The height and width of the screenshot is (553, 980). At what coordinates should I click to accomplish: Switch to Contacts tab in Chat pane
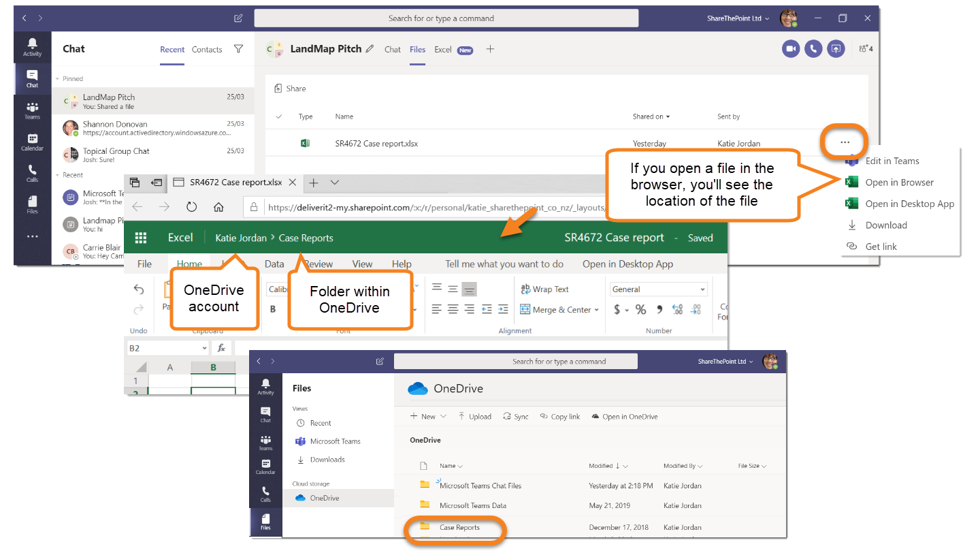(x=207, y=49)
